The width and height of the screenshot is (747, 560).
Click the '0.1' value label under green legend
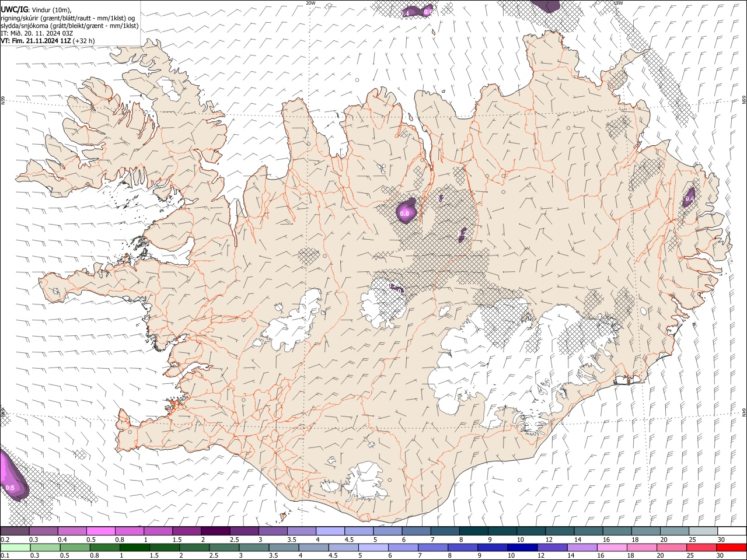tap(5, 556)
